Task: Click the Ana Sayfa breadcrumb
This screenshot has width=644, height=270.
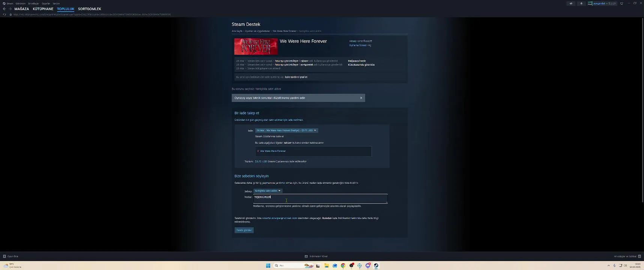Action: point(237,31)
